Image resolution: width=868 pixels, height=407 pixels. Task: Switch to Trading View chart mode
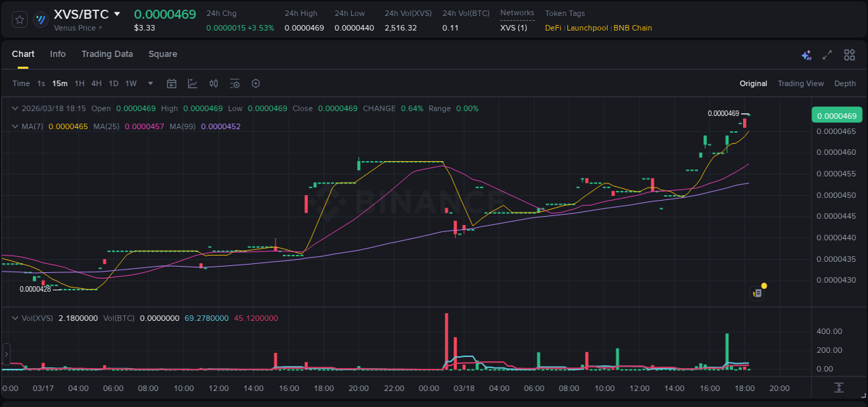tap(800, 83)
